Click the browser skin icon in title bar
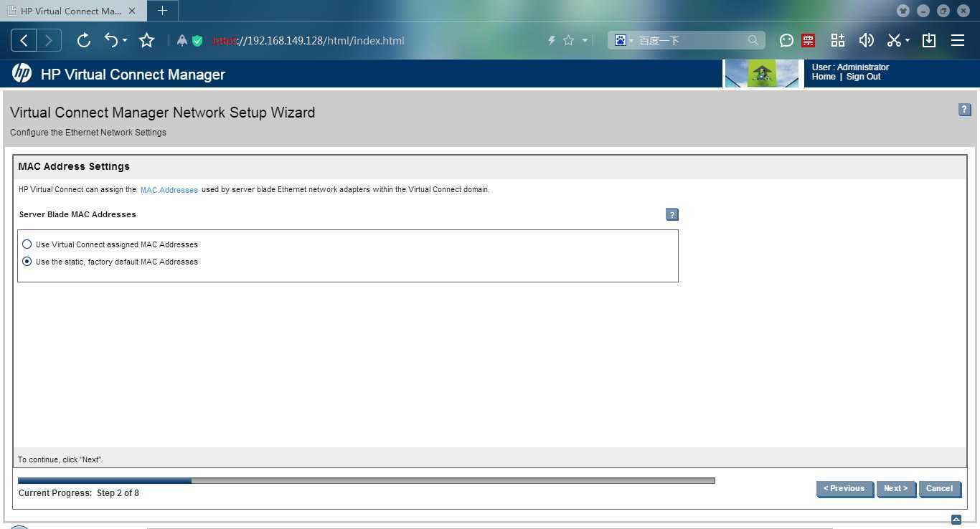This screenshot has width=980, height=529. point(903,11)
